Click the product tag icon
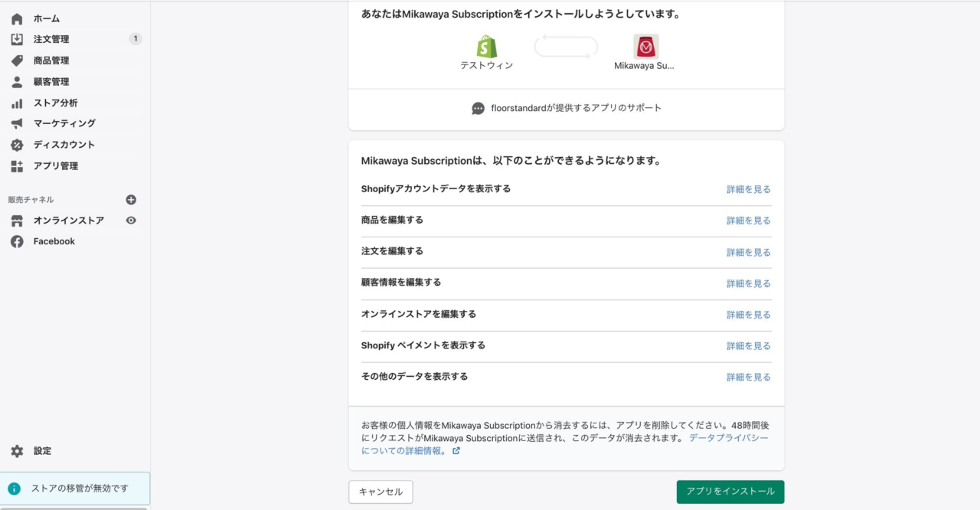This screenshot has width=980, height=510. click(x=17, y=60)
